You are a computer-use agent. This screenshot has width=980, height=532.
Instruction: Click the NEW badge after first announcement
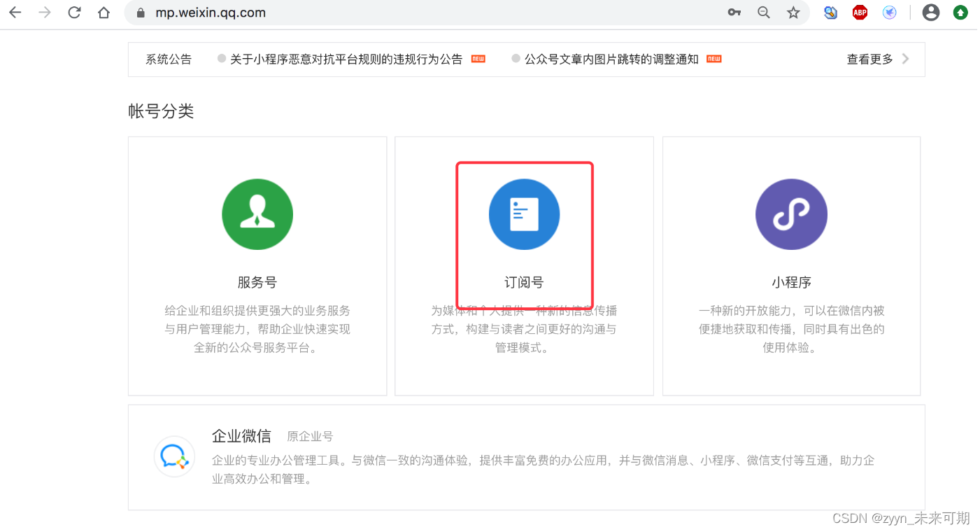(478, 59)
